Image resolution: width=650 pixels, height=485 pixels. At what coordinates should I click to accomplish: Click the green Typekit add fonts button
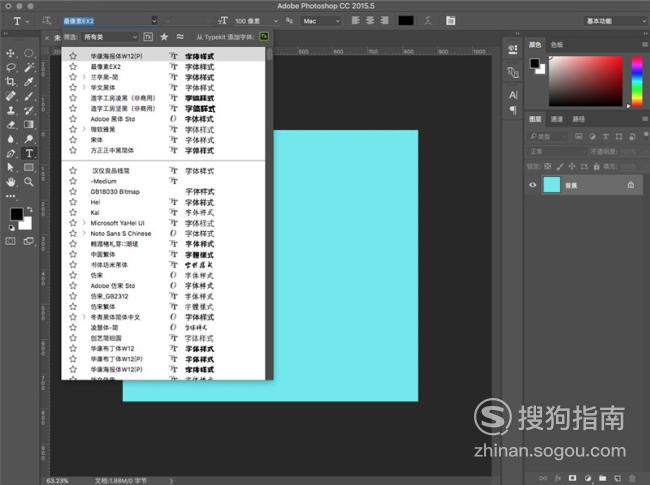[x=264, y=36]
